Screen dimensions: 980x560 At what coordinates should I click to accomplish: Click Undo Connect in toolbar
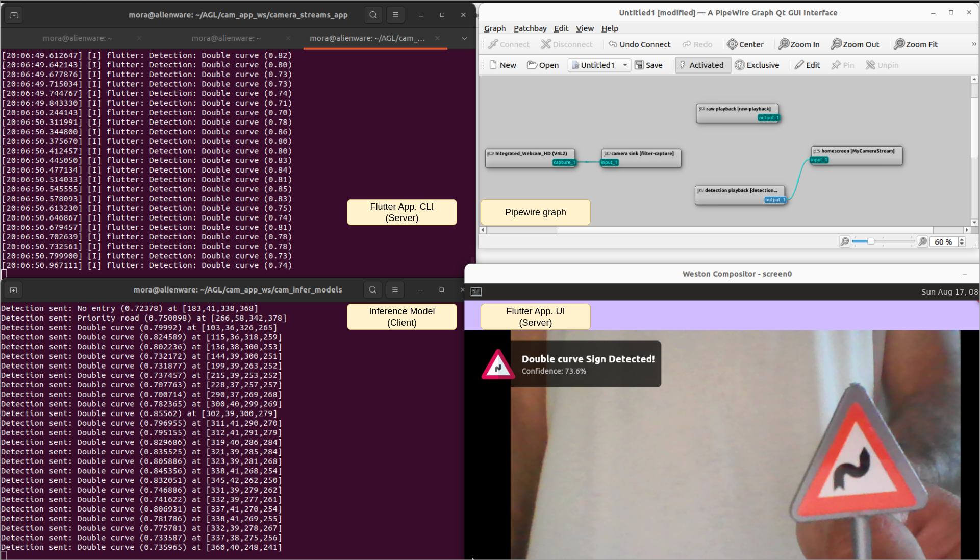(x=639, y=44)
